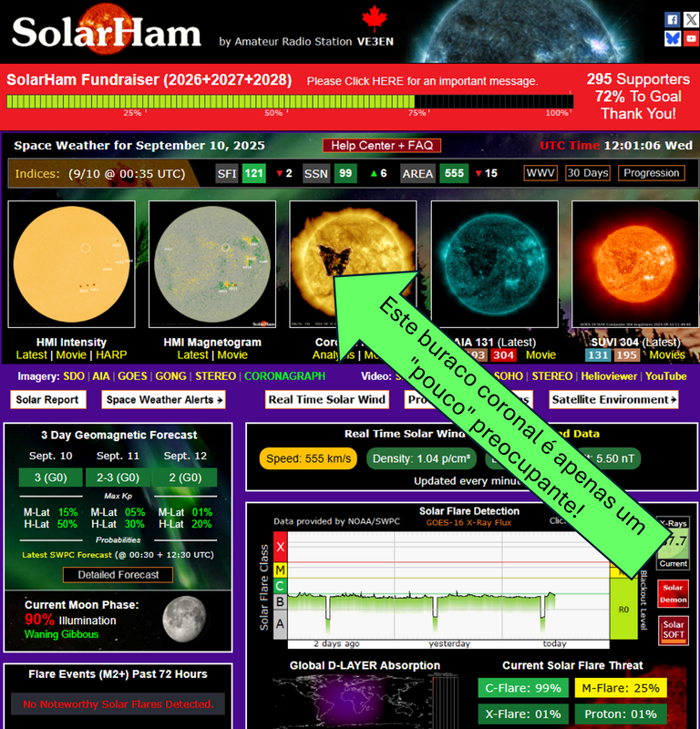Click the X-Flare 01% box
Screen dimensions: 700x729
[523, 714]
